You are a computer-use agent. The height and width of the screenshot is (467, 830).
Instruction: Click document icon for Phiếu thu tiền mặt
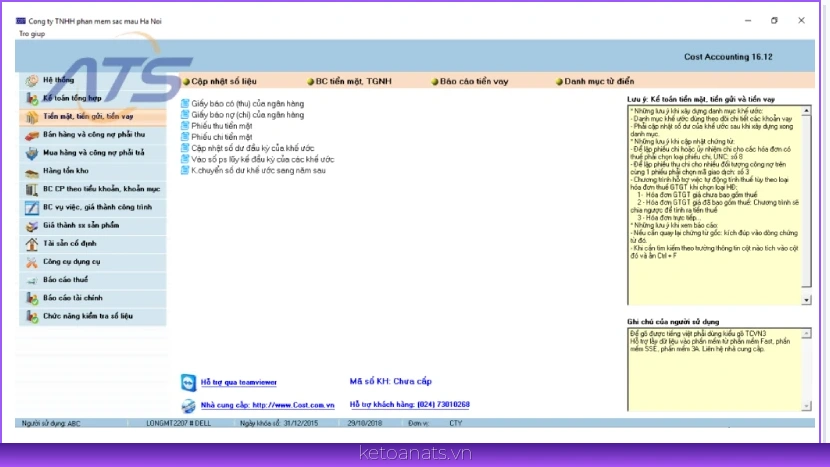[x=185, y=125]
